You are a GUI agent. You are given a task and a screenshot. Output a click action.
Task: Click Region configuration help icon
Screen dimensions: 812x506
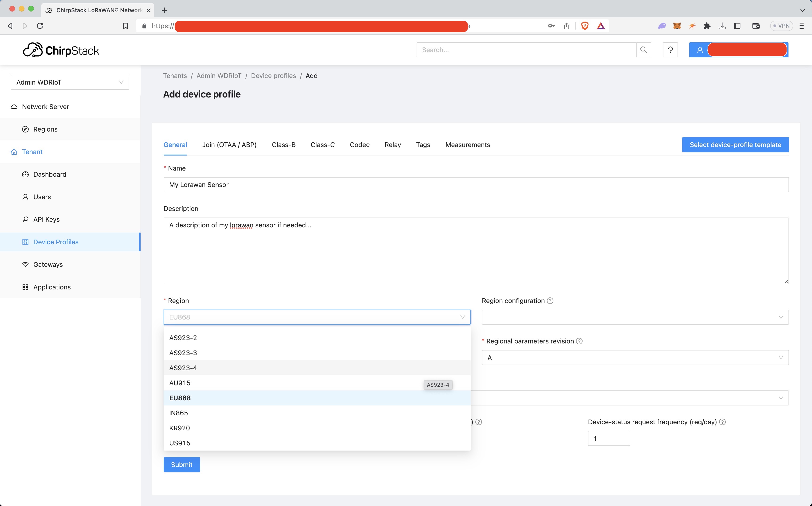pos(550,300)
